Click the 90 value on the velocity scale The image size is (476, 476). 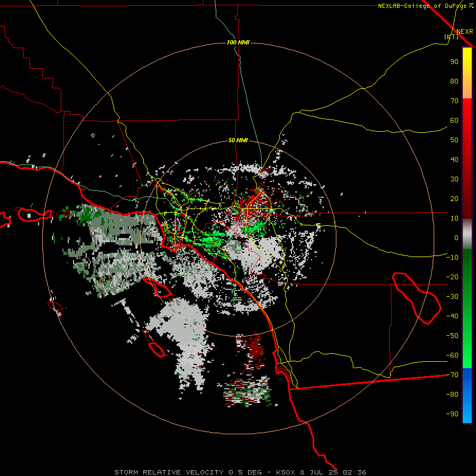[x=454, y=62]
